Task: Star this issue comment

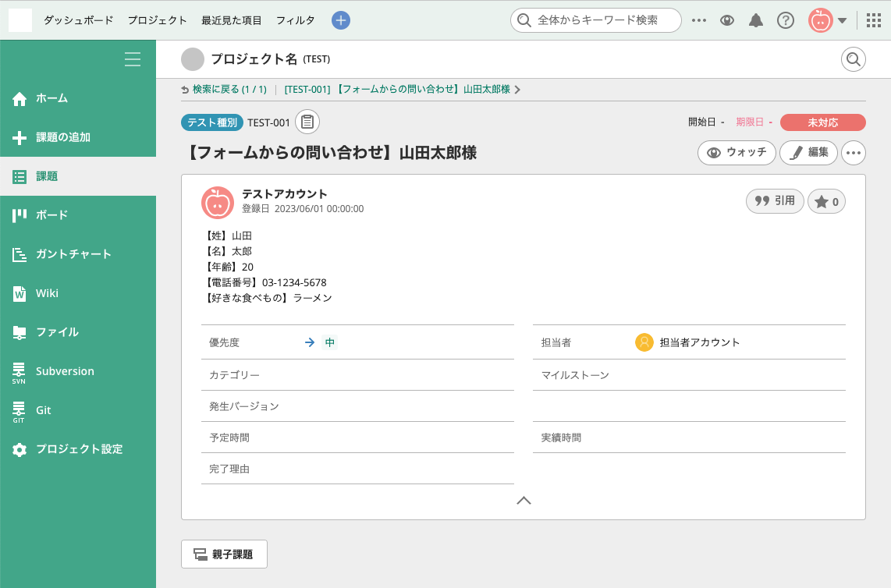Action: [826, 201]
